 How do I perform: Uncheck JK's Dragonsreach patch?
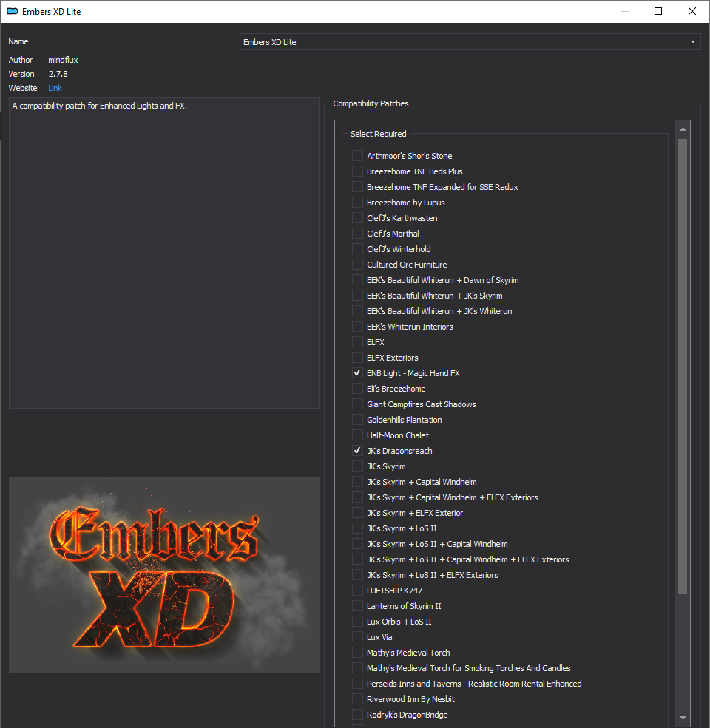point(357,451)
